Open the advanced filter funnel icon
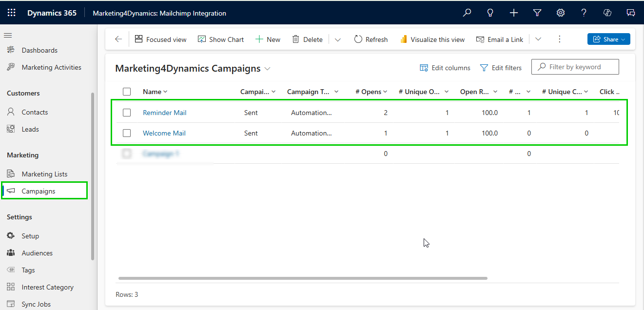The height and width of the screenshot is (310, 644). click(537, 13)
